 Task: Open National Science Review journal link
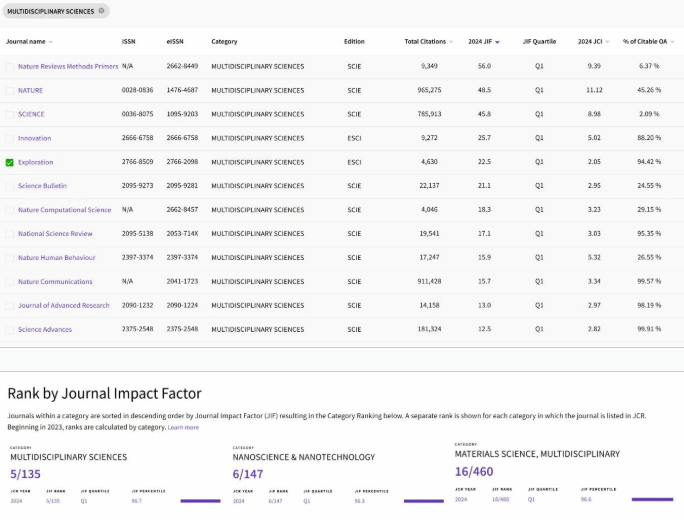click(x=55, y=233)
